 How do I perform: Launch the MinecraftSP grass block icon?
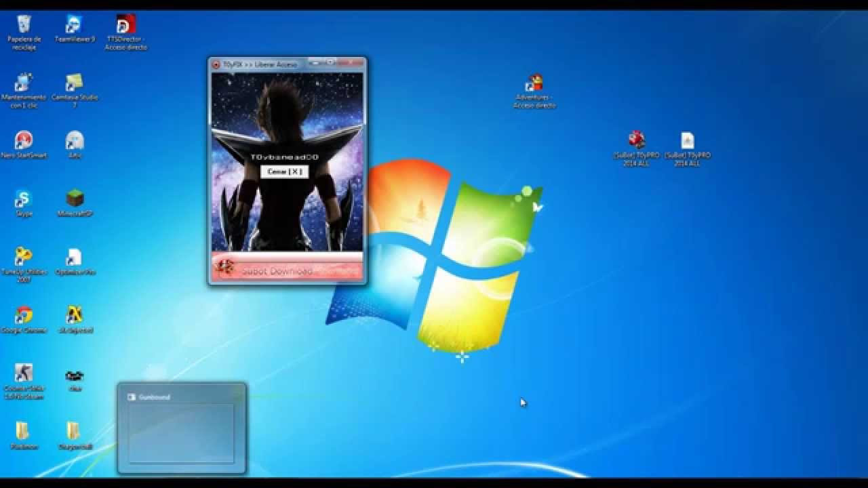pyautogui.click(x=75, y=199)
